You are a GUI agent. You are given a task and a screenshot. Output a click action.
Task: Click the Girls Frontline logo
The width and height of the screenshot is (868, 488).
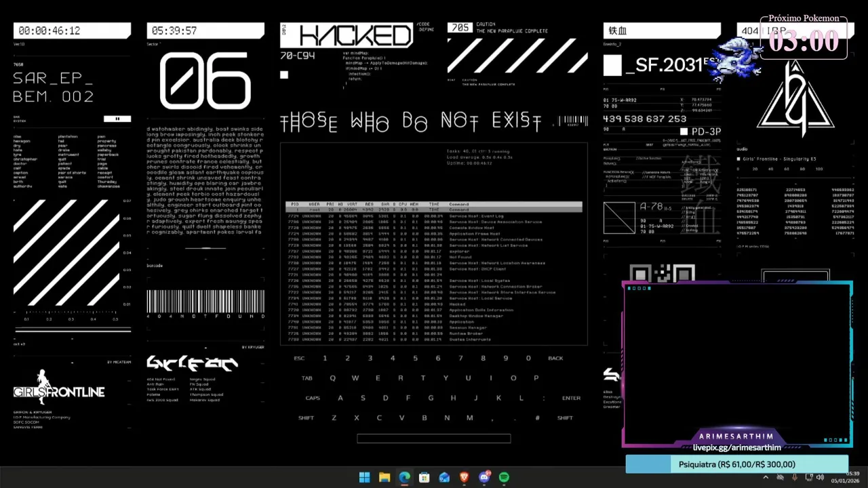(x=59, y=388)
